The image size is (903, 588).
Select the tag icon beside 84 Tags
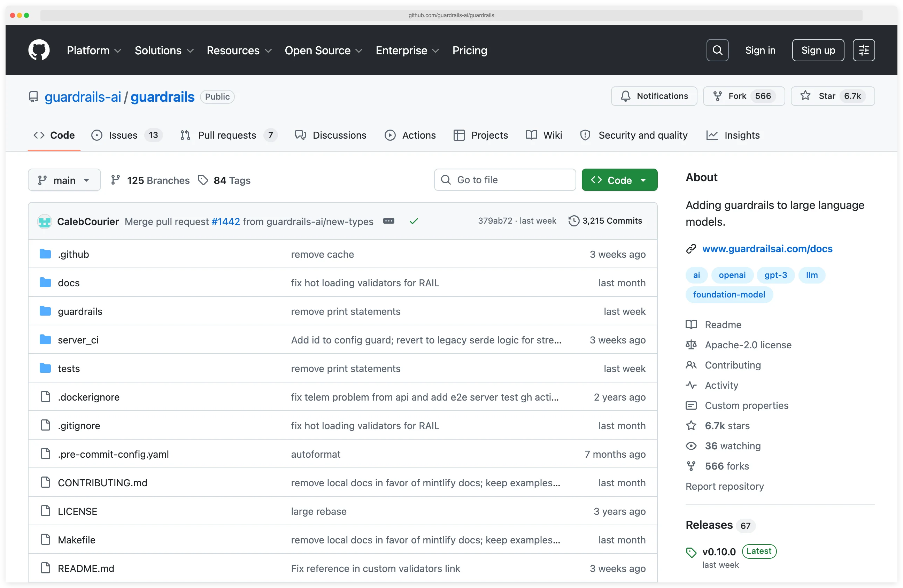pyautogui.click(x=203, y=180)
